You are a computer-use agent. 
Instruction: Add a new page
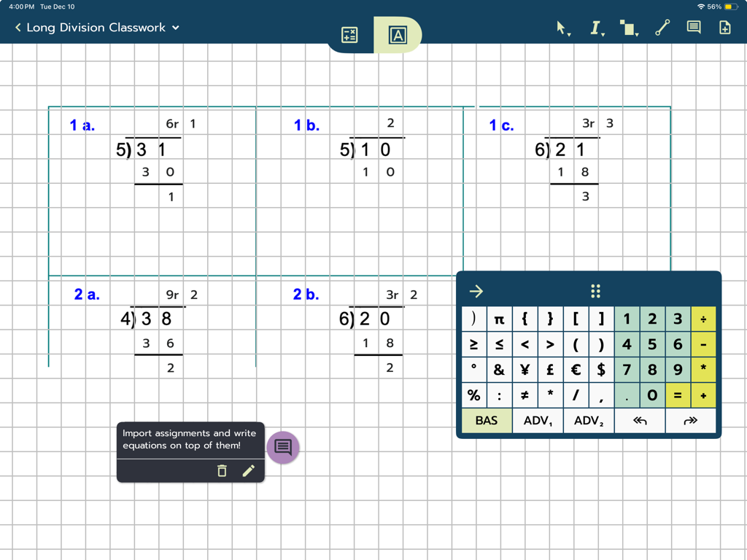[x=724, y=27]
